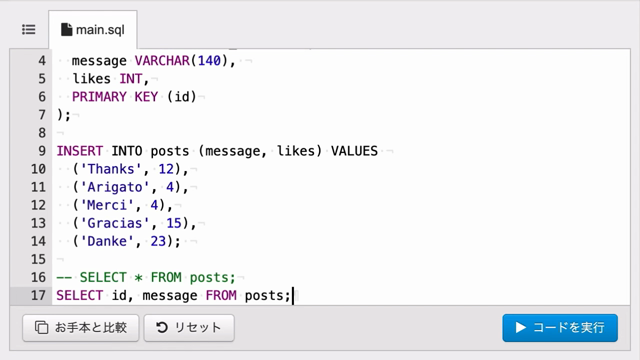Click the 'Danke' string value

(x=107, y=241)
